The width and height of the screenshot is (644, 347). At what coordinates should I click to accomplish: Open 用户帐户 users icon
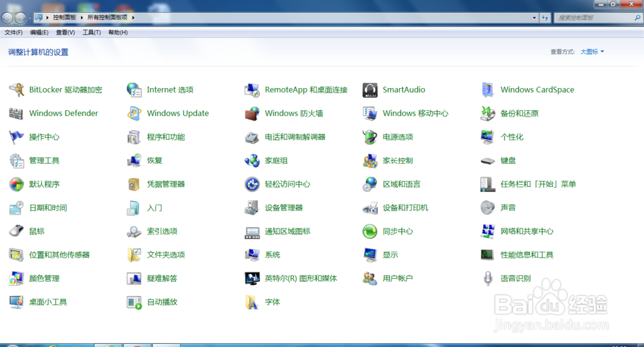[x=370, y=278]
